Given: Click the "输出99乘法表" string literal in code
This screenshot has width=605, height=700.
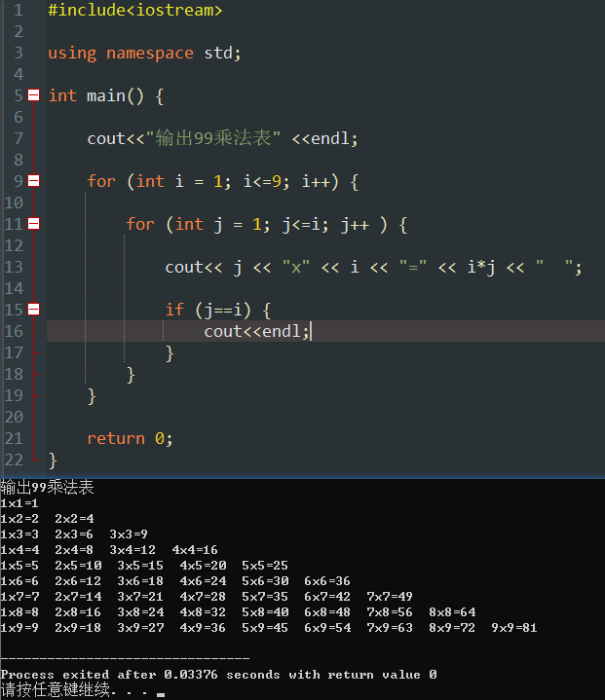Looking at the screenshot, I should point(213,138).
